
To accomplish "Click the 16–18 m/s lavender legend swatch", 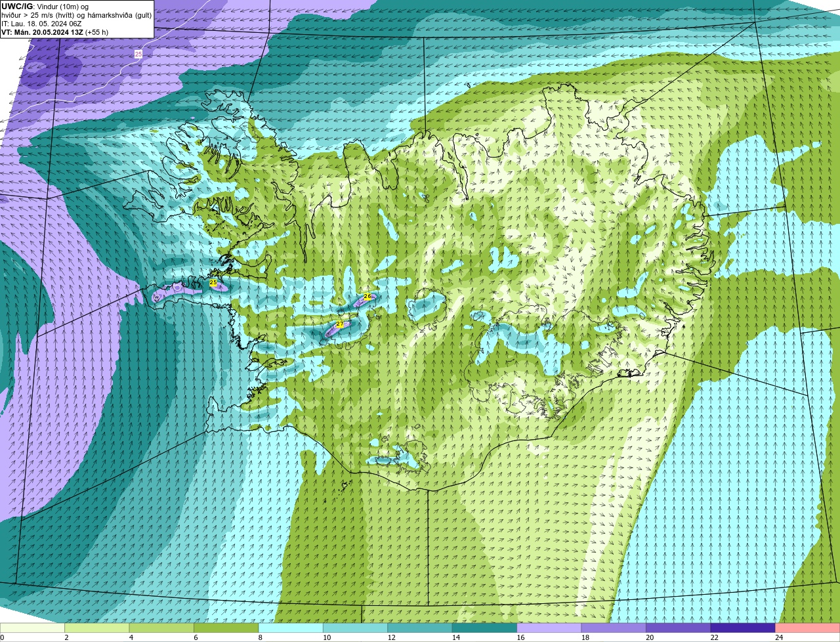I will (x=549, y=628).
